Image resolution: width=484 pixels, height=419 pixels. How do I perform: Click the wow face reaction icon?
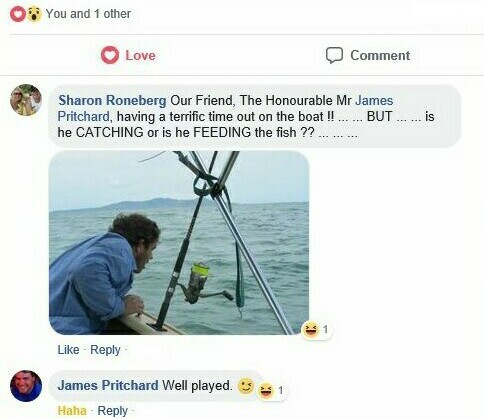coord(34,14)
